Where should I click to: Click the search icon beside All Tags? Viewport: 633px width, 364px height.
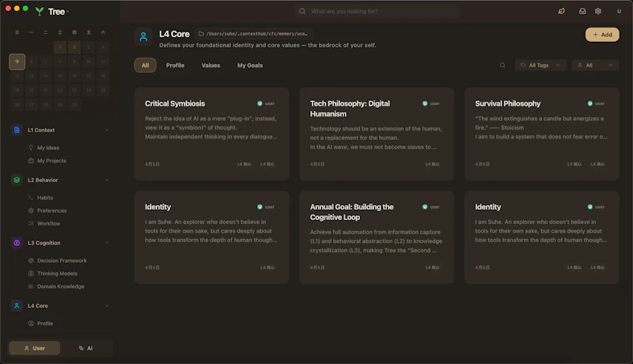pyautogui.click(x=502, y=65)
